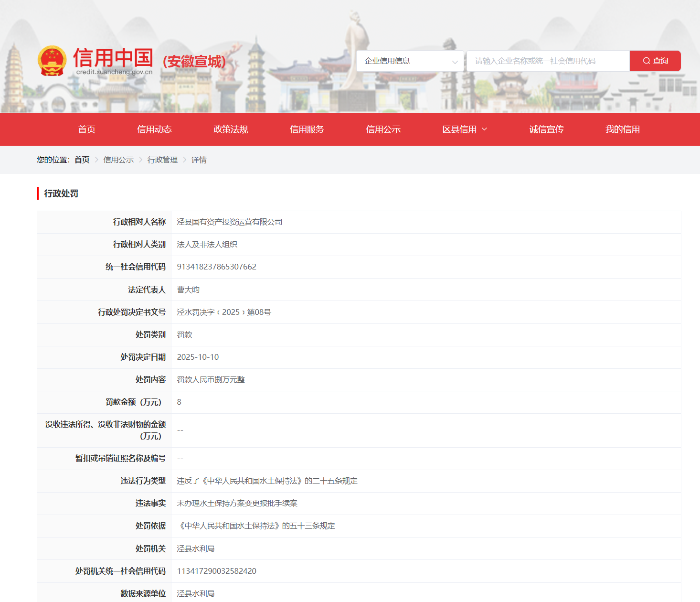
Task: Click the 首页 breadcrumb link
Action: 82,160
